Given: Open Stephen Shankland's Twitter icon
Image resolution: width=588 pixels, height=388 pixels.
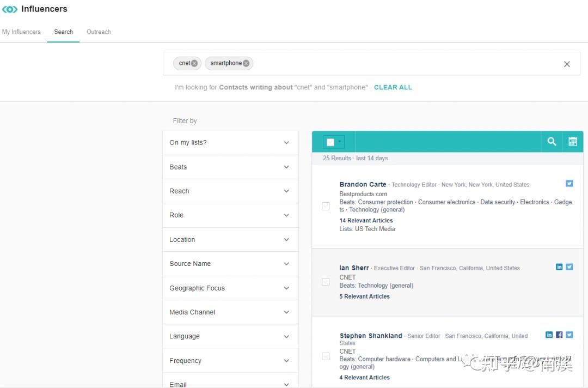Looking at the screenshot, I should pyautogui.click(x=569, y=335).
